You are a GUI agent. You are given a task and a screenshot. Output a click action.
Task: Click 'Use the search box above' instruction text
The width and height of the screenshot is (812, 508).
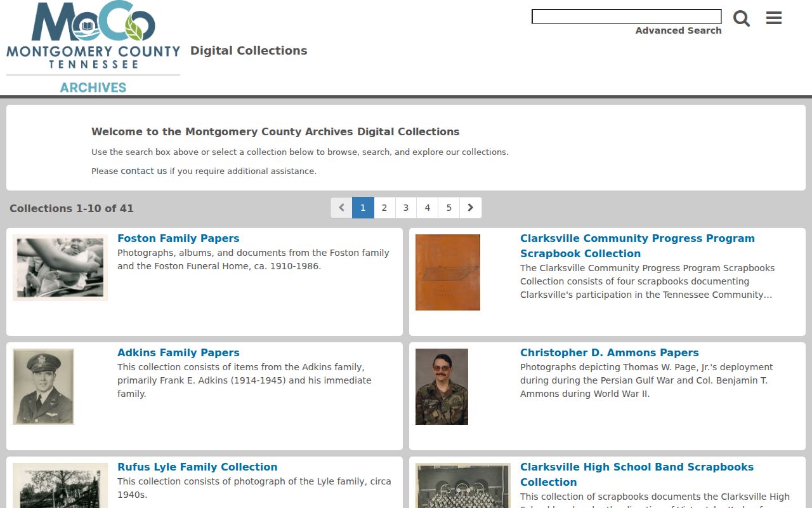pos(300,152)
